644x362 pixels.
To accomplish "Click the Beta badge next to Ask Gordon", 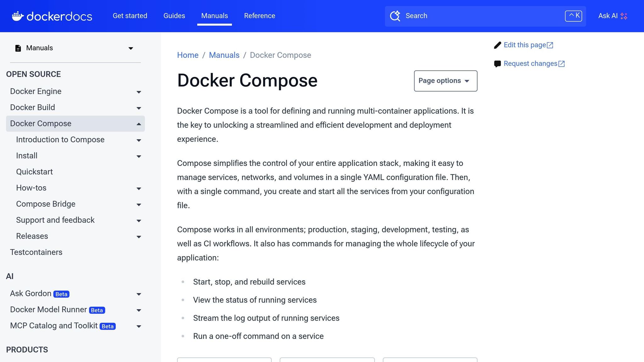I will [61, 294].
